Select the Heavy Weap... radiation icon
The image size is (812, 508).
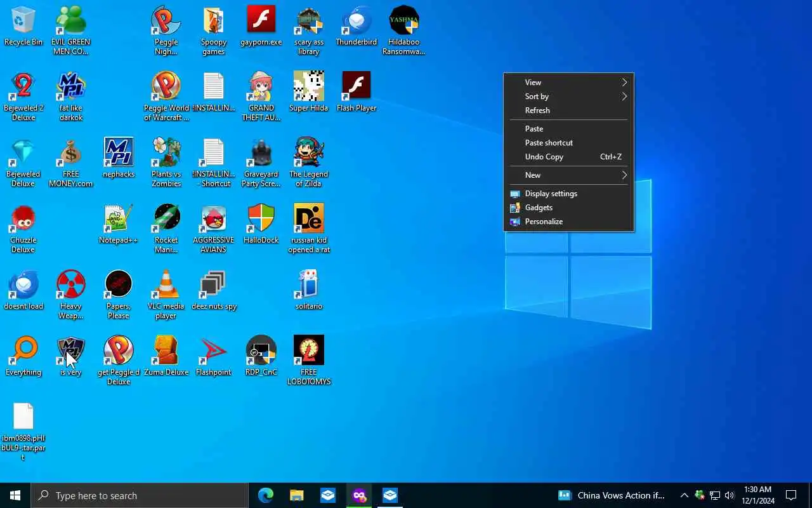tap(71, 295)
